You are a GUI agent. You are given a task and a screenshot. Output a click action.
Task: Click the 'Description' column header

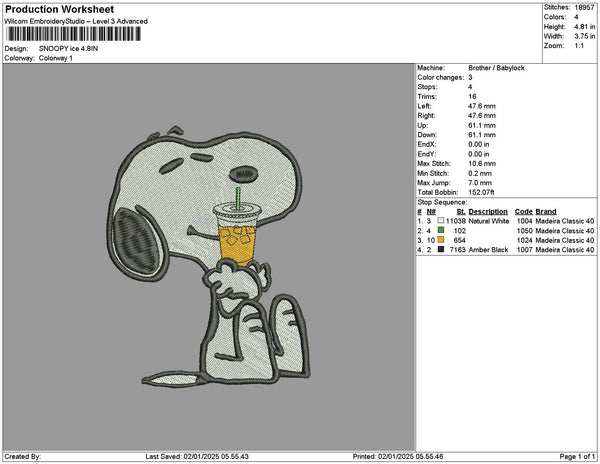pos(488,212)
